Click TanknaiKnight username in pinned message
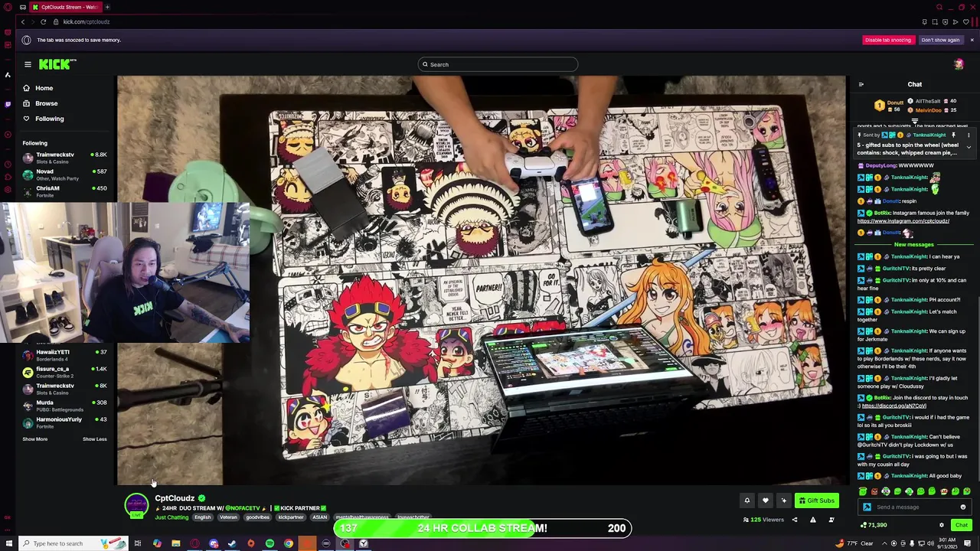Viewport: 980px width, 551px height. tap(929, 135)
